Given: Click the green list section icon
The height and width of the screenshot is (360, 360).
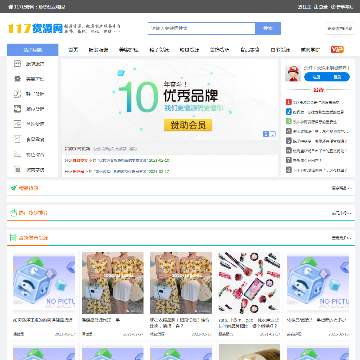Looking at the screenshot, I should coord(13,238).
